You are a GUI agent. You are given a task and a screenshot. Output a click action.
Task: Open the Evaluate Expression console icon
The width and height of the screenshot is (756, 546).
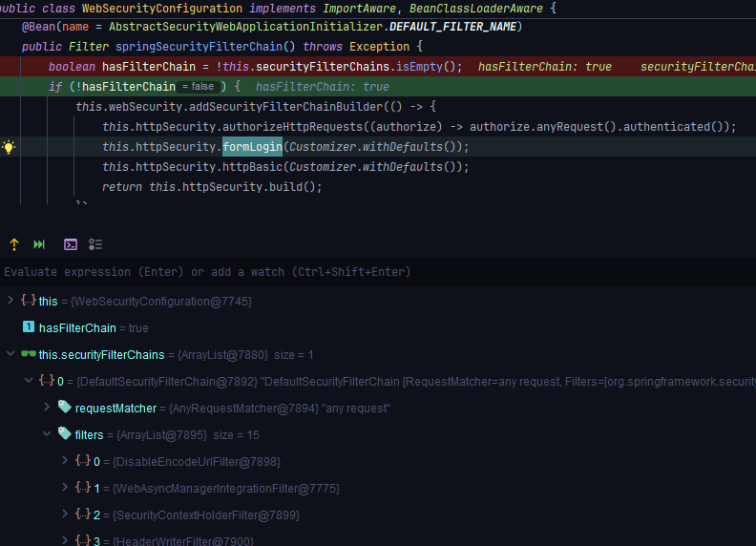(71, 244)
